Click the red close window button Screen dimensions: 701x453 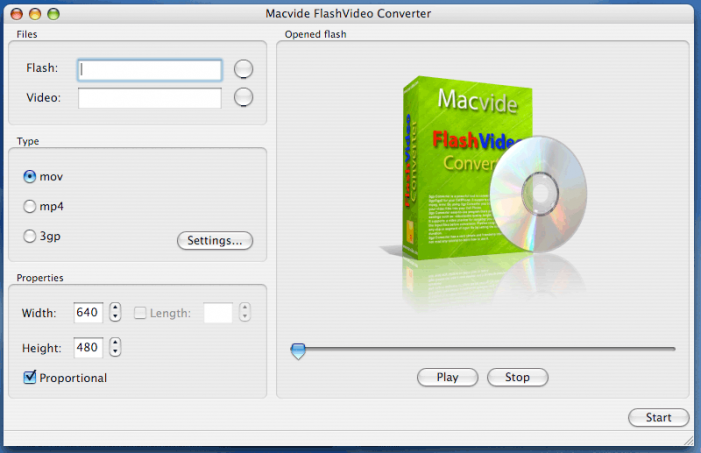click(x=14, y=14)
